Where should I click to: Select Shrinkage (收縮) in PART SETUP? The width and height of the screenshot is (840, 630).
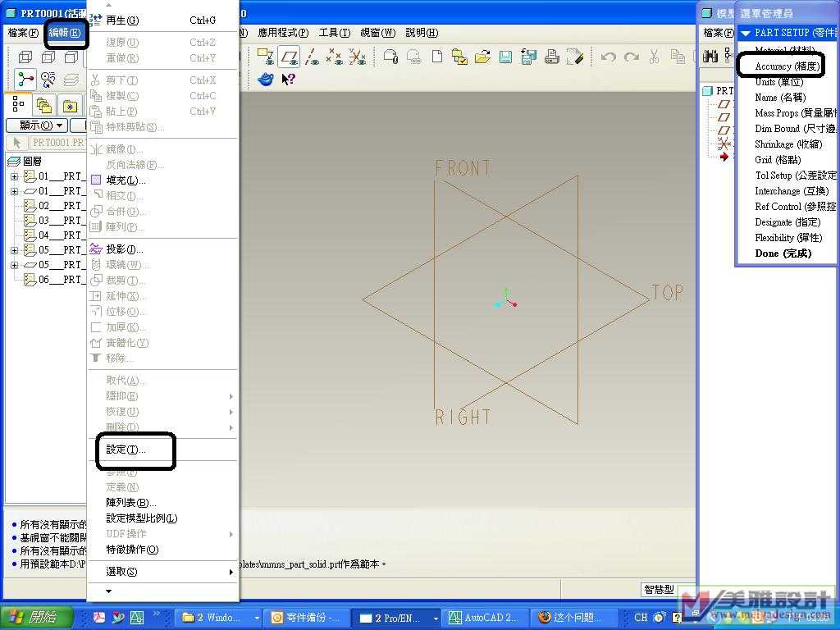pos(788,144)
